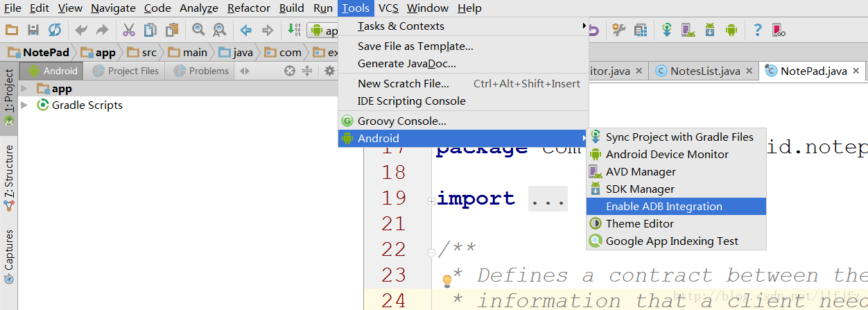Screen dimensions: 868x310
Task: Expand the Gradle Scripts tree node
Action: [25, 105]
